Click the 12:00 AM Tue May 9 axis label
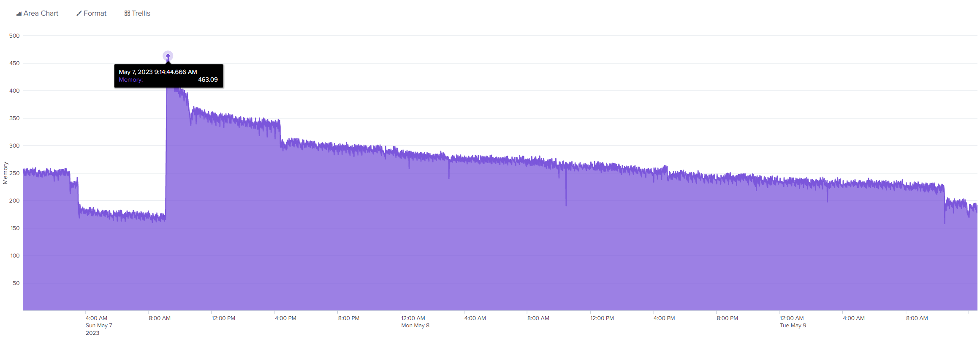 click(793, 322)
